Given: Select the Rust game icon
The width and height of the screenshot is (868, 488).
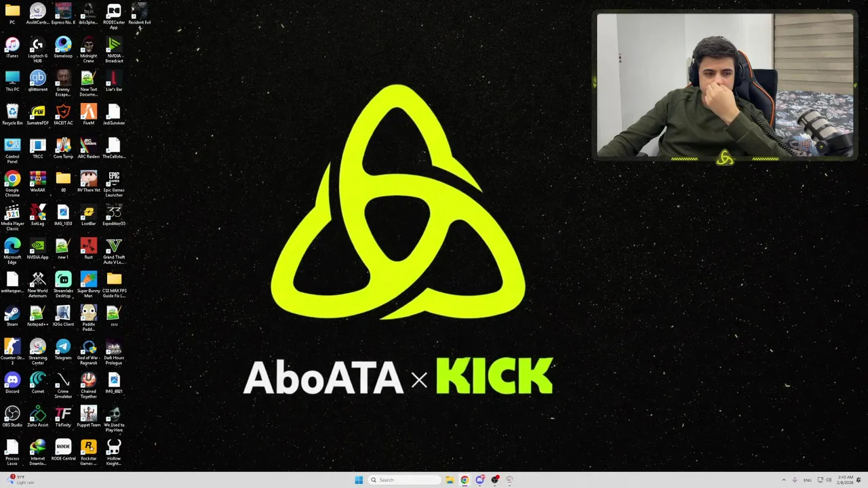Looking at the screenshot, I should point(88,249).
